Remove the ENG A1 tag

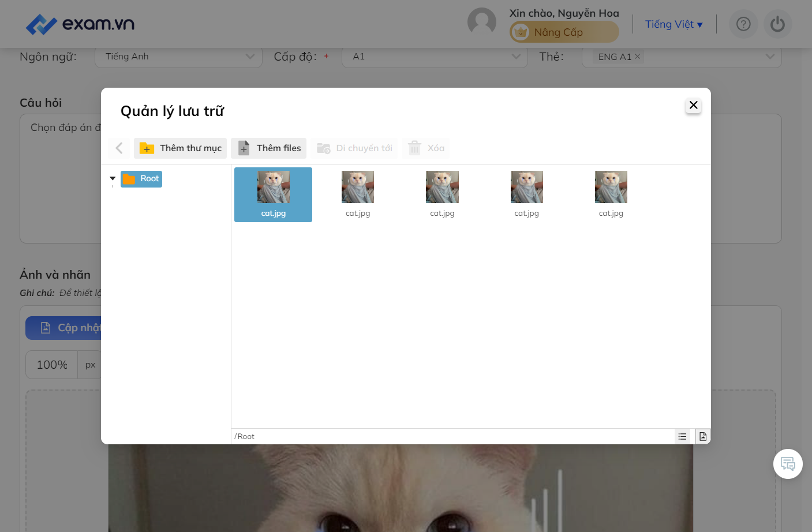(x=638, y=57)
